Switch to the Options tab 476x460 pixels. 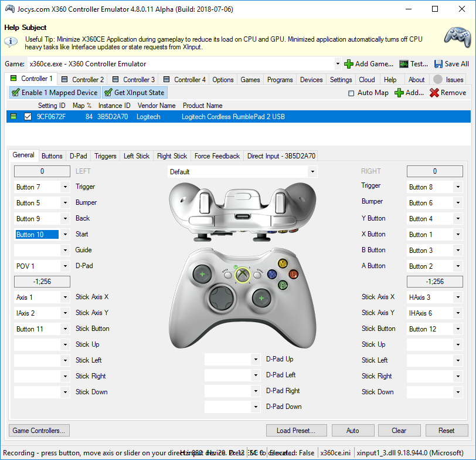click(223, 80)
